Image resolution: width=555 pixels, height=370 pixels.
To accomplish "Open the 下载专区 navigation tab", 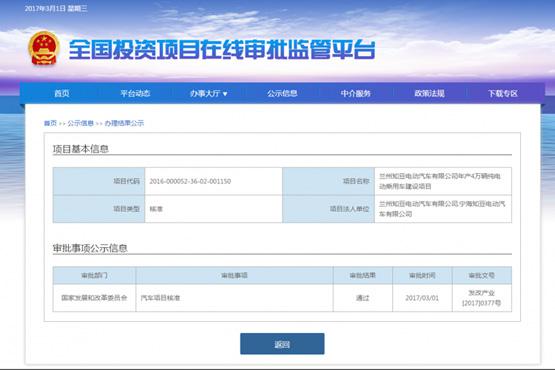I will (x=503, y=93).
